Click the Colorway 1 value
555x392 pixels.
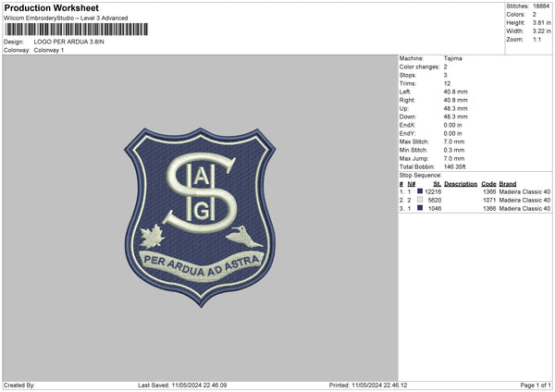point(49,50)
